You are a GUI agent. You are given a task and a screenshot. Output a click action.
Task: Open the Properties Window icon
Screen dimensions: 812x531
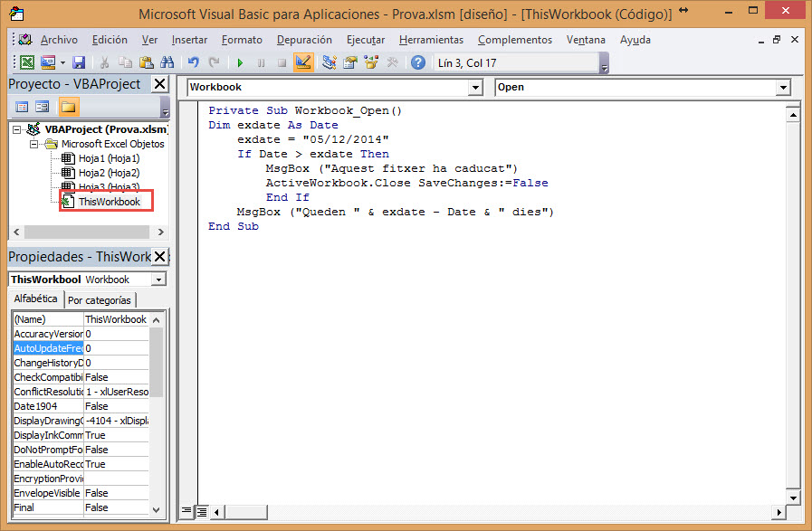(350, 62)
